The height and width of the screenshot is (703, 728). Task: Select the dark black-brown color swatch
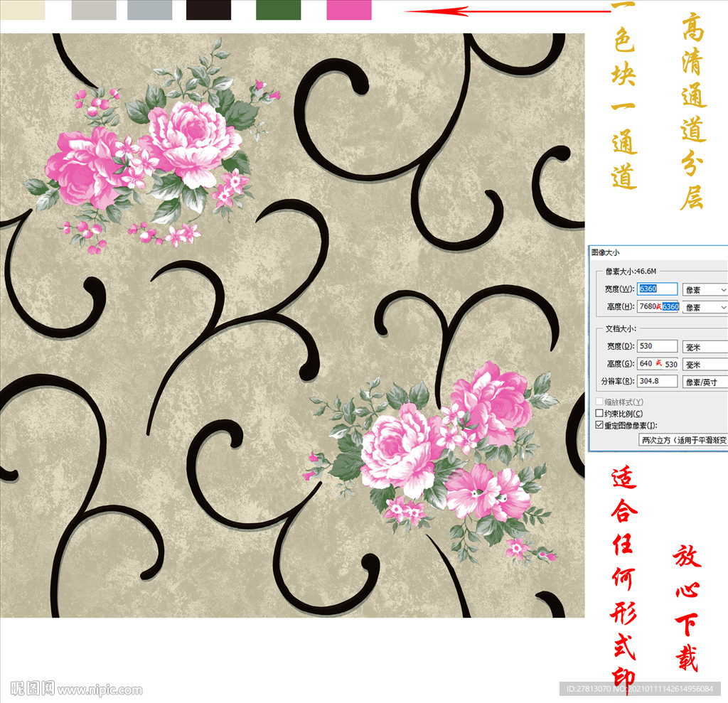(208, 10)
